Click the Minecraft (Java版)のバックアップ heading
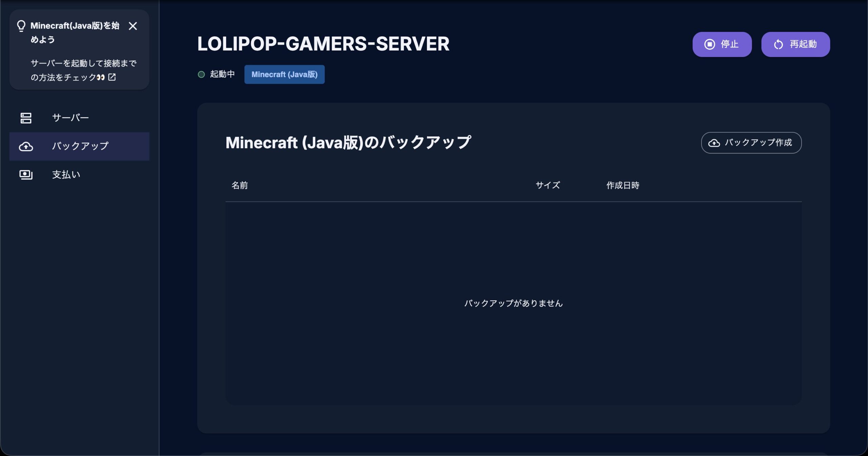 click(348, 142)
